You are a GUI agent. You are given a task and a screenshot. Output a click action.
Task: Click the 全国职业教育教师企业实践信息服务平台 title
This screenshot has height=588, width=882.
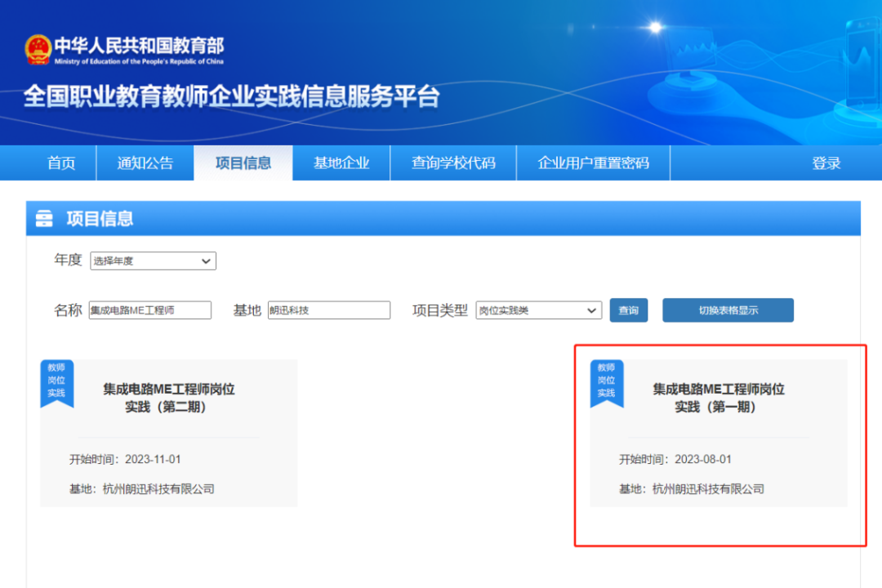coord(231,96)
